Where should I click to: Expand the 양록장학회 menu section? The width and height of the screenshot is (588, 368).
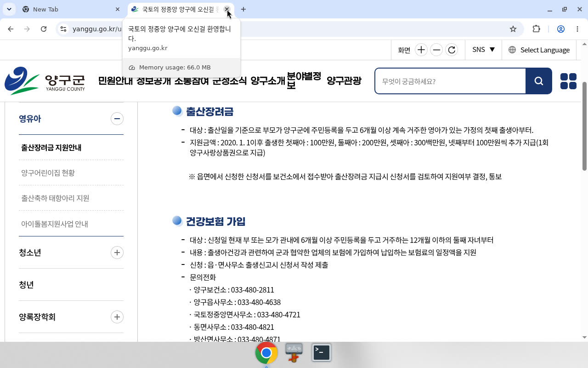tap(117, 317)
